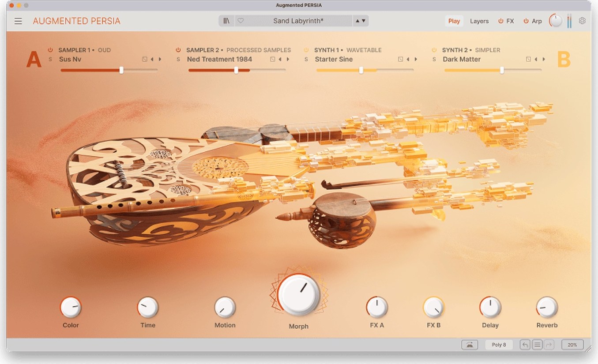598x364 pixels.
Task: Step presets using up/down arrows beside preset name
Action: [x=361, y=21]
